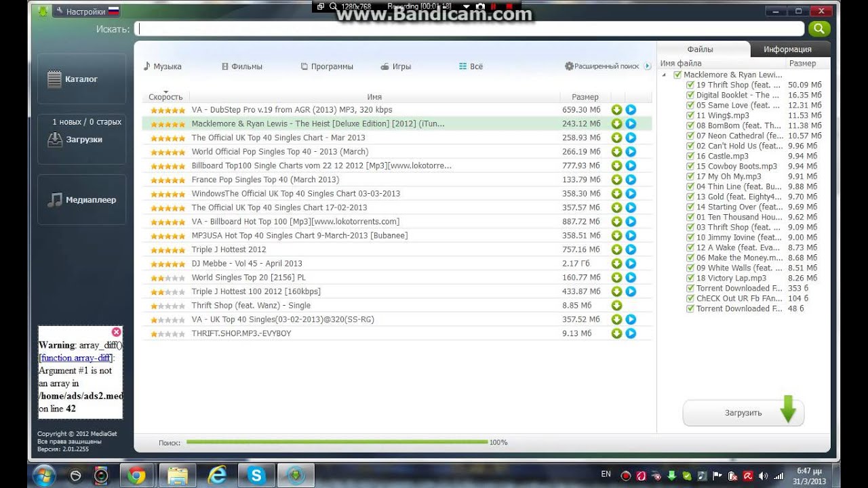Download VA - UK Top 40 Singles(03-02-2013)
The width and height of the screenshot is (868, 488).
pos(616,319)
